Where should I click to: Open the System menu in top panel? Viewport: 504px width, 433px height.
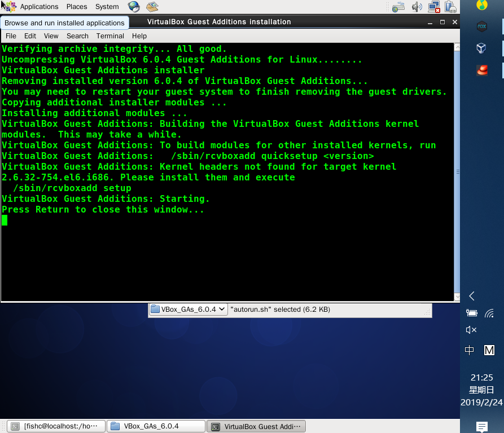tap(107, 6)
